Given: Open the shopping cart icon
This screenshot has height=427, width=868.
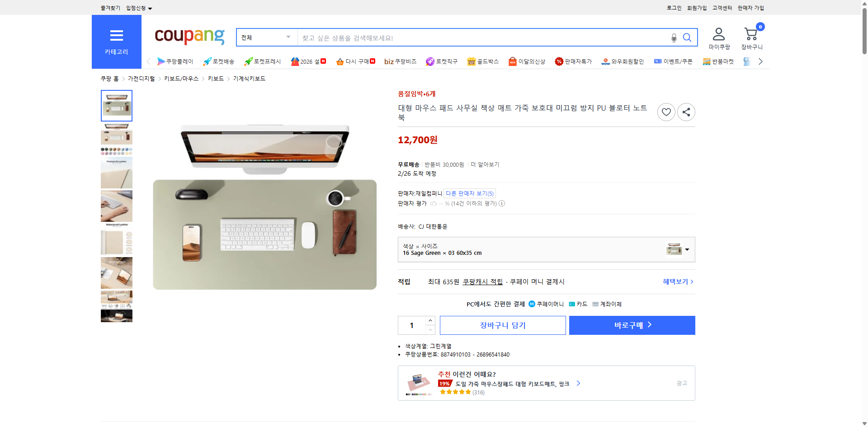Looking at the screenshot, I should pos(751,33).
